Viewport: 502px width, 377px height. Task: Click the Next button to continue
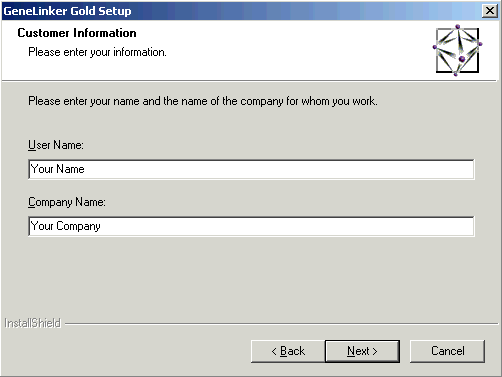point(362,351)
